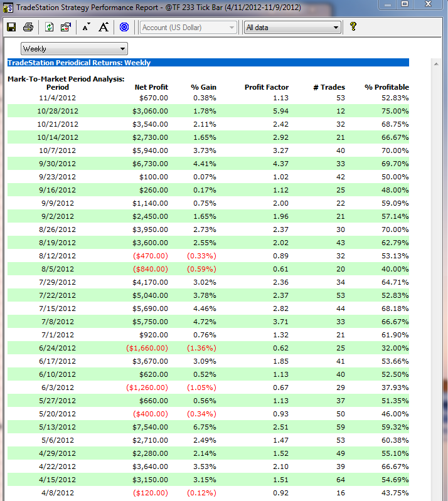This screenshot has height=501, width=448.
Task: Click the scrollbar up arrow
Action: (436, 64)
